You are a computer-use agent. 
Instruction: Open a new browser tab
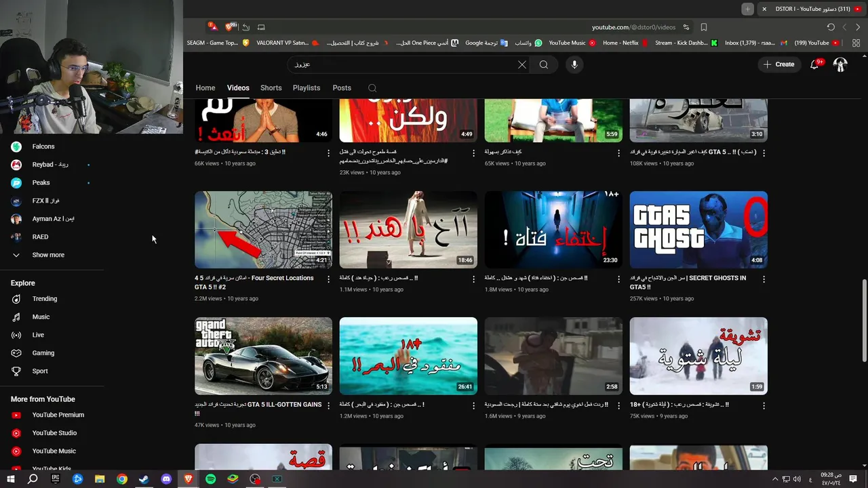[x=747, y=9]
